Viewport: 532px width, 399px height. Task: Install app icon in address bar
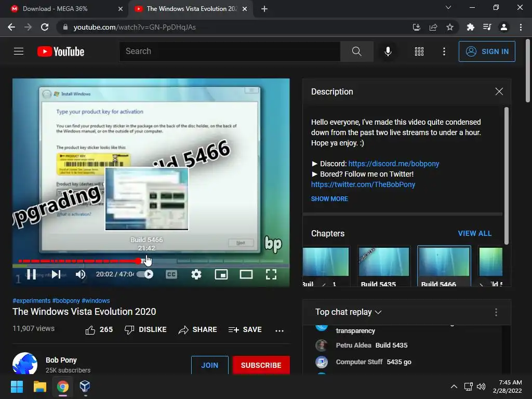416,27
